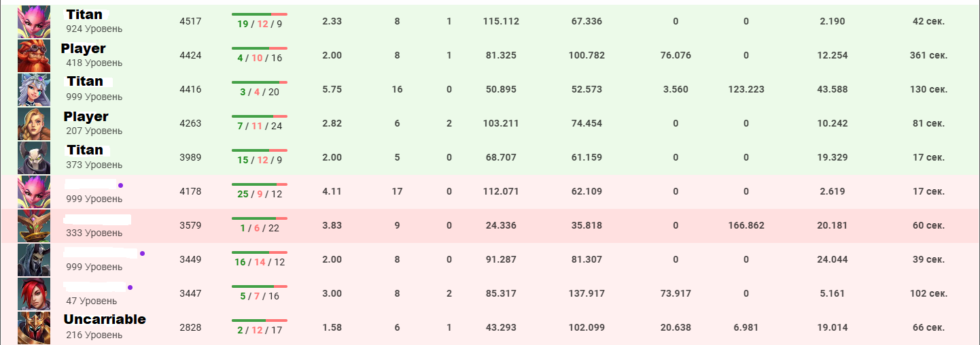Click the blonde woman champion avatar

coord(34,124)
